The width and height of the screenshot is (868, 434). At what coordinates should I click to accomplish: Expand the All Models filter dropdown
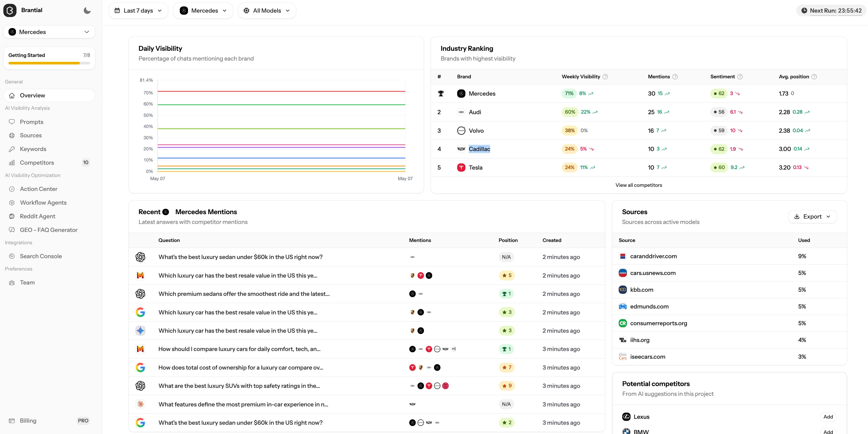[267, 11]
